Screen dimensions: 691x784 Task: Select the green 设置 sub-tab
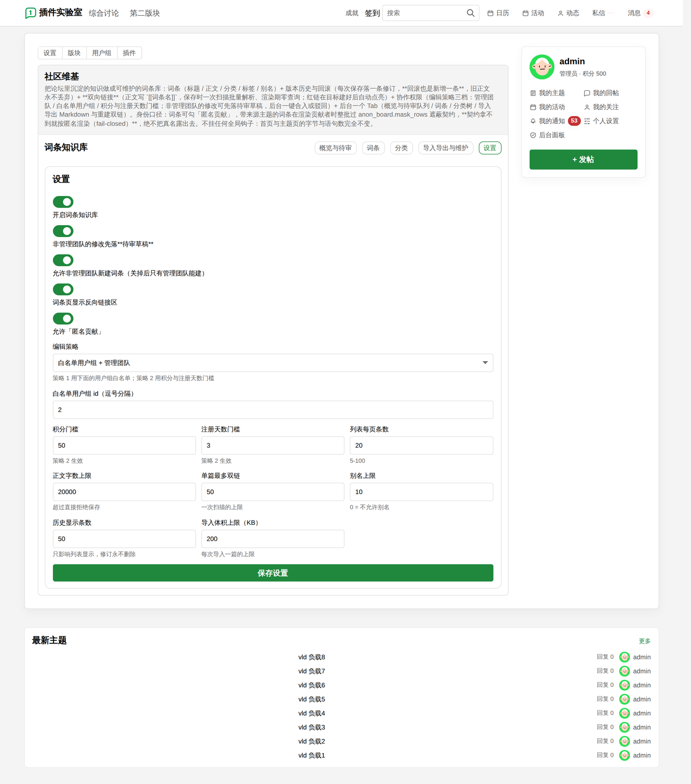click(490, 148)
